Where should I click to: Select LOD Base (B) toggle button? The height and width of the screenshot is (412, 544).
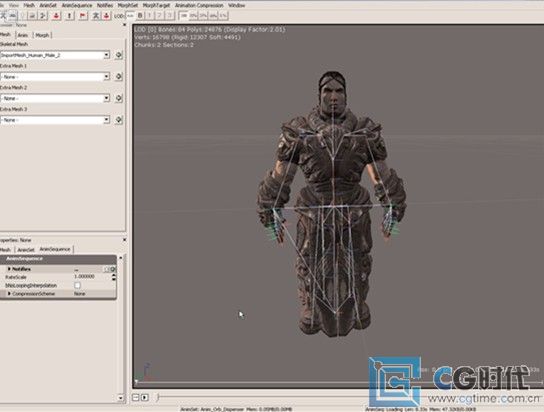140,16
